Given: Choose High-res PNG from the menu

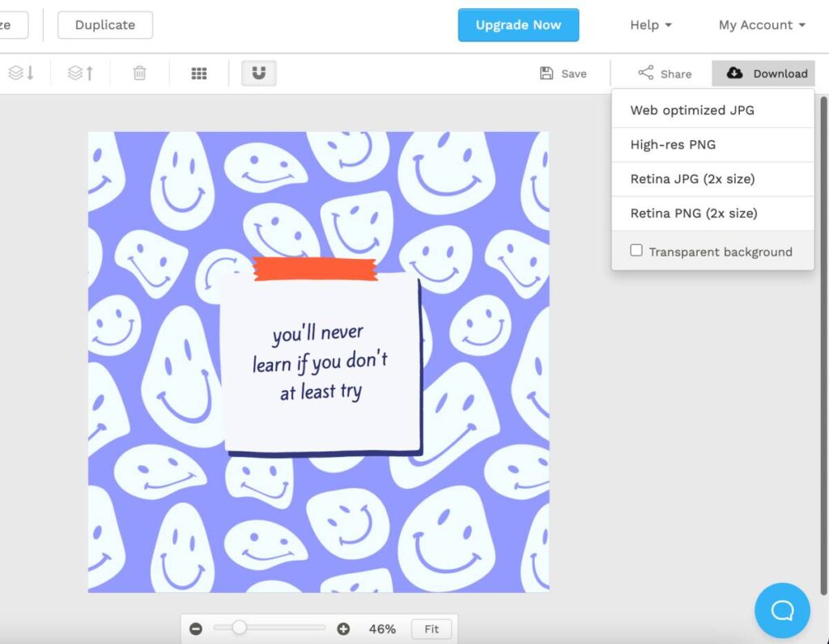Looking at the screenshot, I should click(x=674, y=144).
